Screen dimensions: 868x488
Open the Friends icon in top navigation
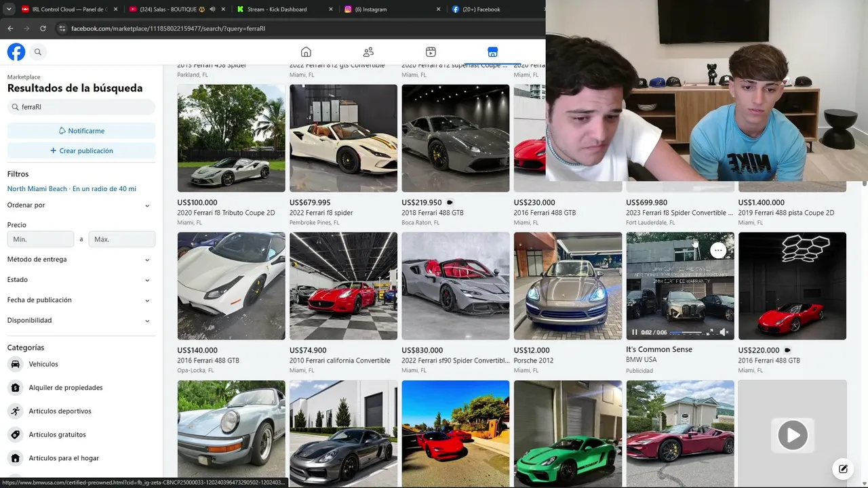(x=368, y=52)
